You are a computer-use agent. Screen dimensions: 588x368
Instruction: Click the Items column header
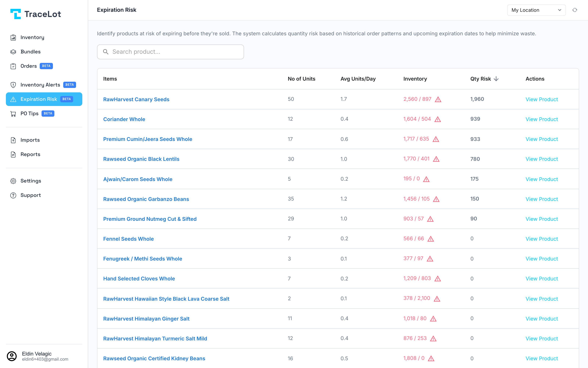coord(110,79)
